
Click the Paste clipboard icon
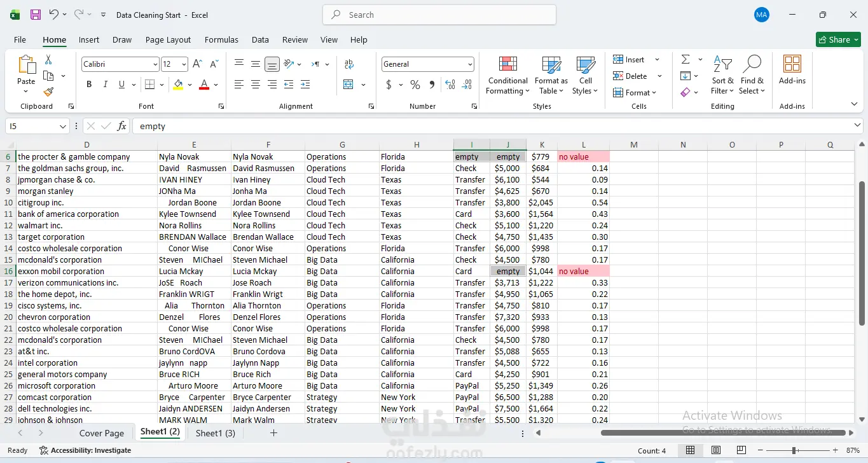click(26, 65)
